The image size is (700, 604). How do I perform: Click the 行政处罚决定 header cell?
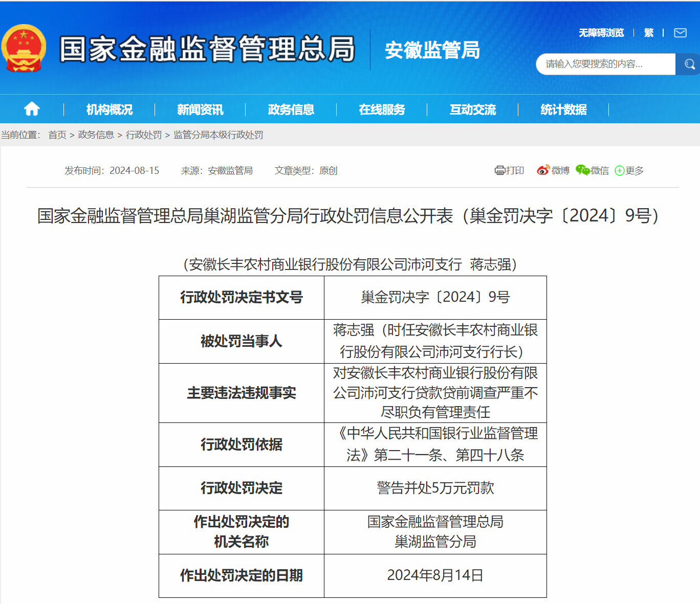pos(242,488)
